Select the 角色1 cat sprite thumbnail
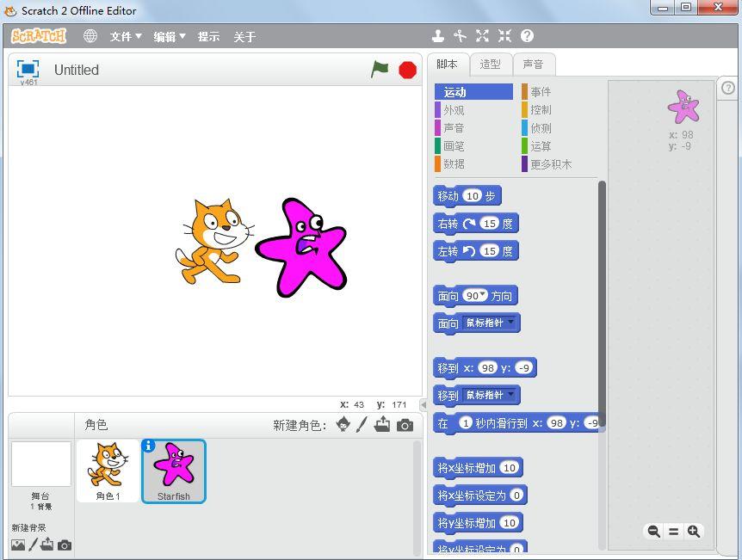The width and height of the screenshot is (742, 560). click(x=108, y=471)
